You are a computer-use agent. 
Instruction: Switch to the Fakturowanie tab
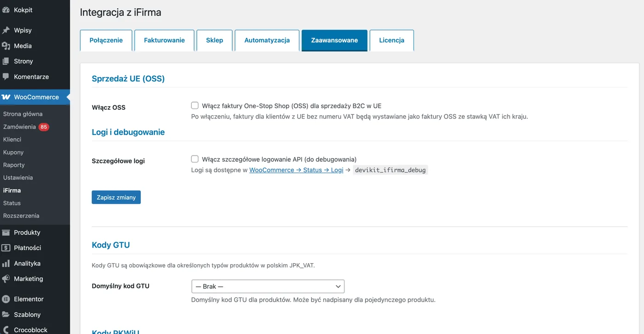pyautogui.click(x=164, y=40)
